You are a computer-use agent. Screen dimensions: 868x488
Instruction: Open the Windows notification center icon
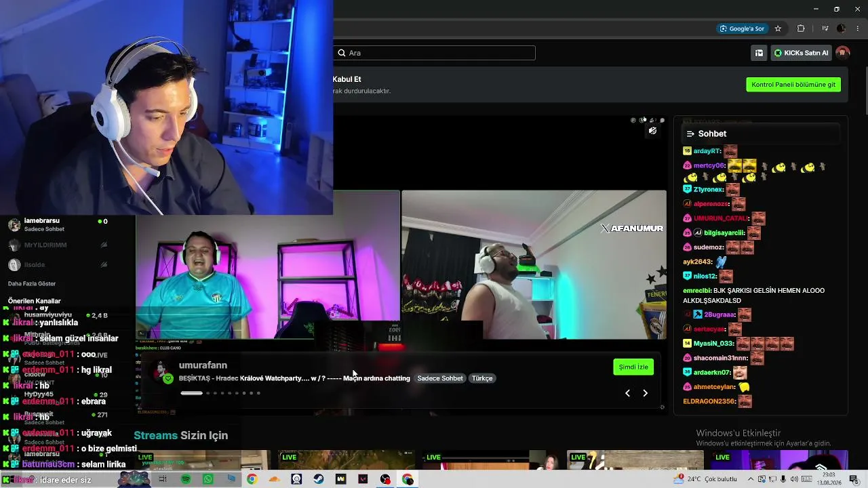click(854, 479)
